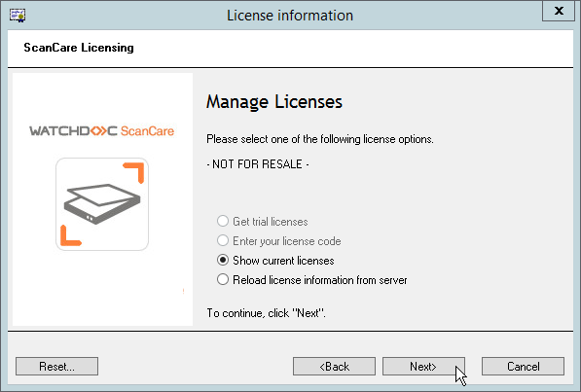Select Show current licenses radio button
Image resolution: width=581 pixels, height=392 pixels.
223,260
